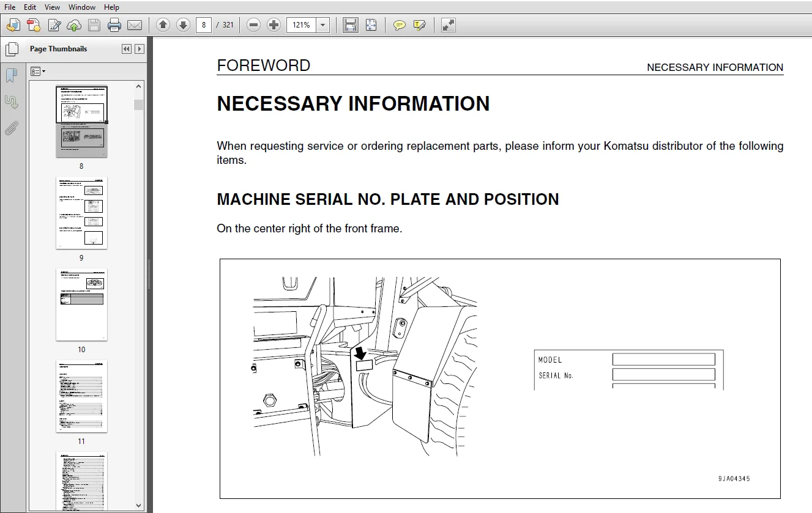Click the Create PDF icon
812x513 pixels.
click(x=34, y=25)
